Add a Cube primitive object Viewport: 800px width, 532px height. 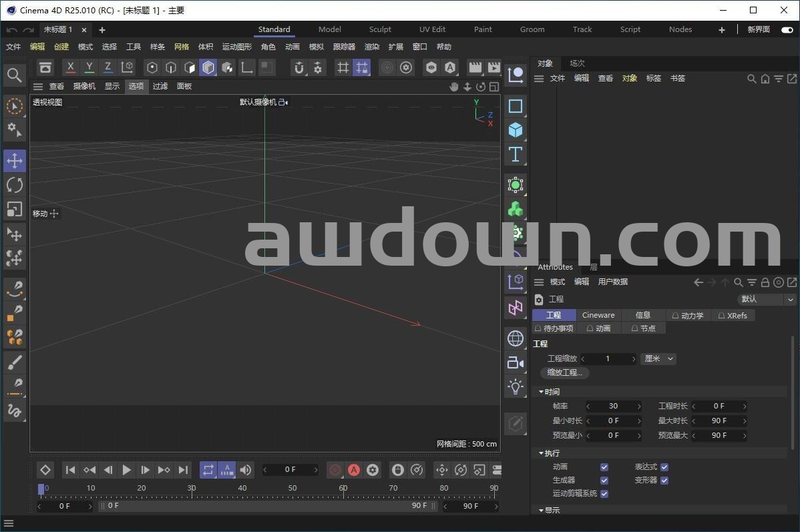pos(515,130)
